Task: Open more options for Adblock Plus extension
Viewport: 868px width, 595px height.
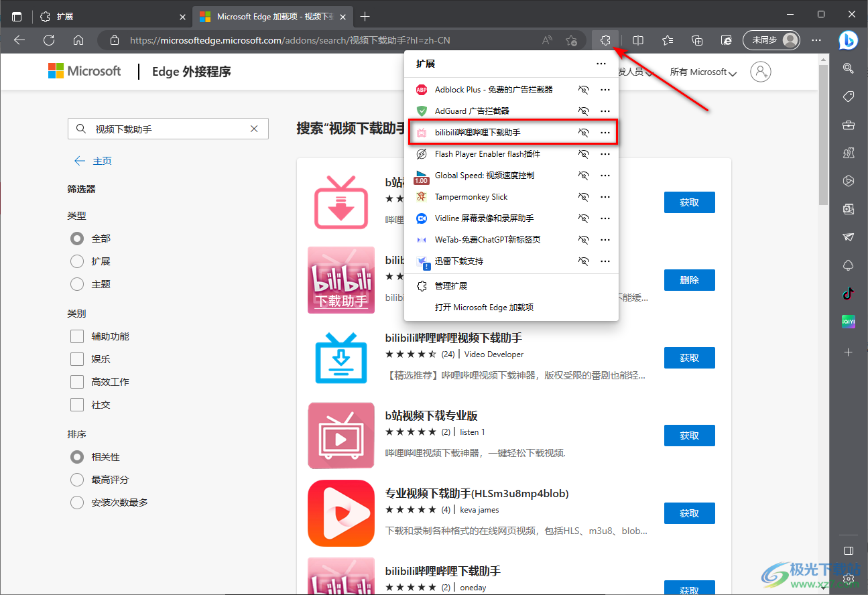Action: point(605,89)
